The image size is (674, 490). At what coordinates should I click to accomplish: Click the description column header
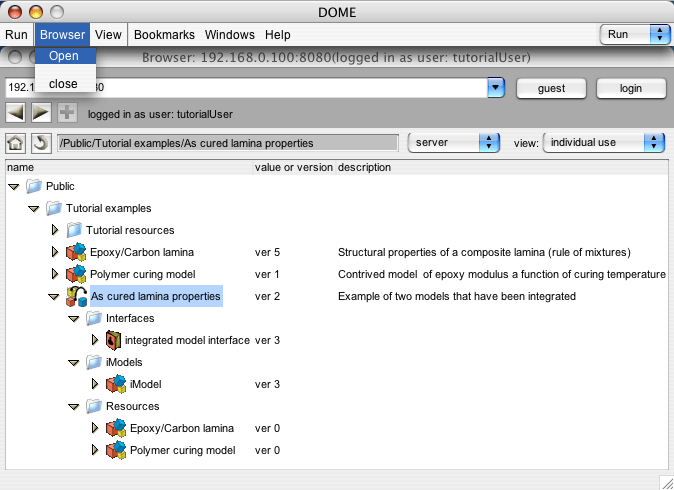click(x=502, y=167)
